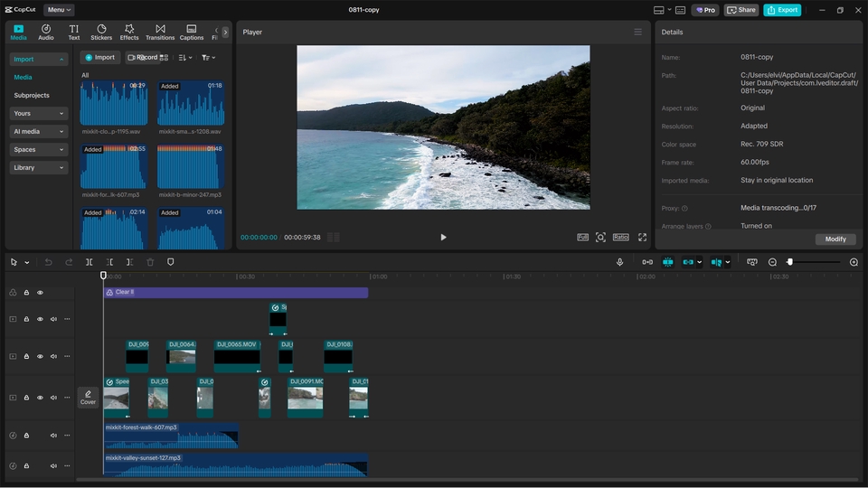868x488 pixels.
Task: Lock the Clear II filter track
Action: click(26, 293)
